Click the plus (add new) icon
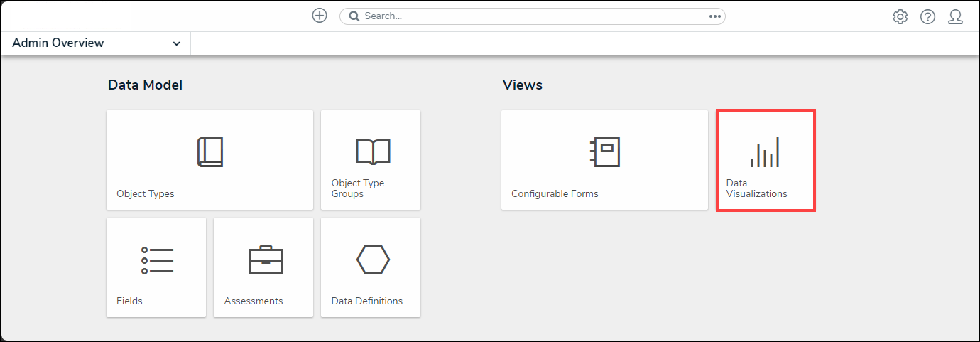Screen dimensions: 980x342 click(x=320, y=16)
